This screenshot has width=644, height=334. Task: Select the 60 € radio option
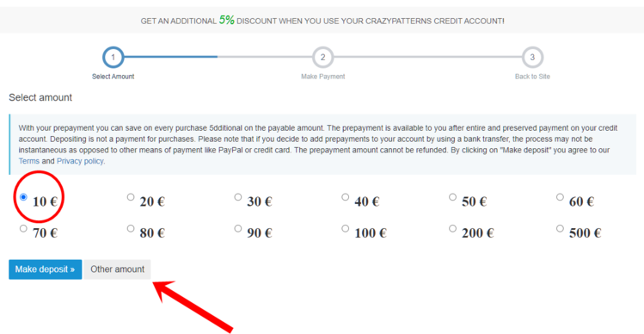coord(560,197)
